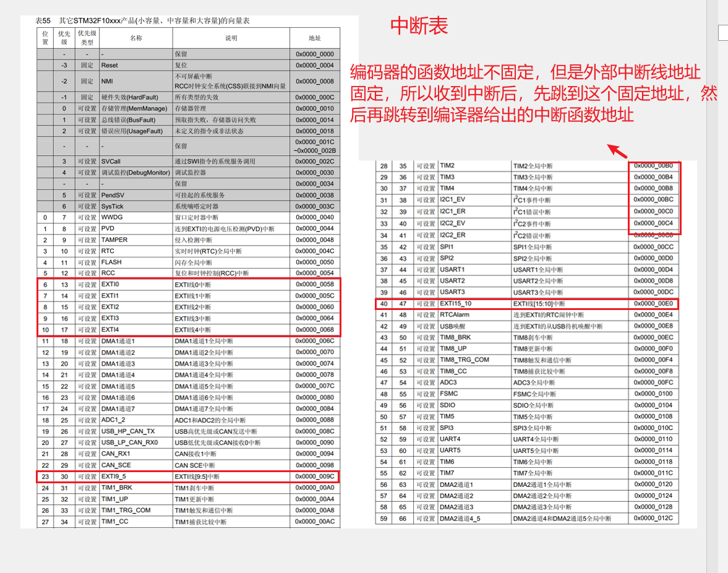This screenshot has width=728, height=573.
Task: Click the 'TIM2全局中断' description cell
Action: tap(570, 166)
